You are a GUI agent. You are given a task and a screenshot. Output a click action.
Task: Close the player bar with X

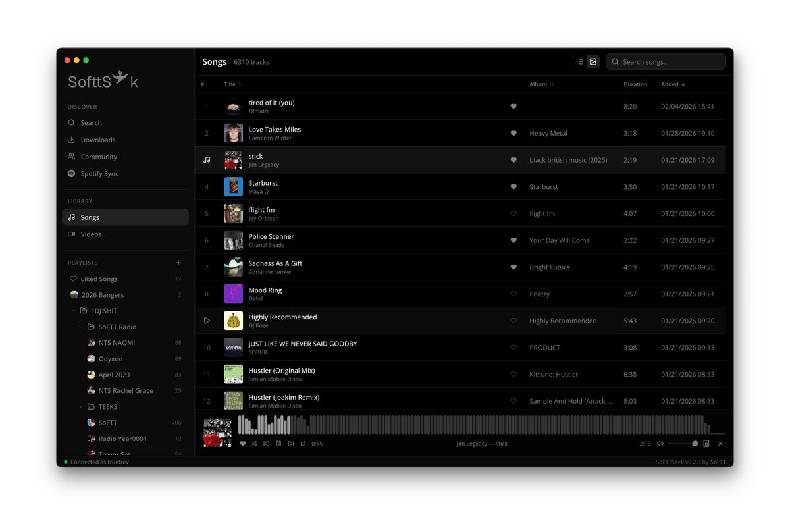tap(720, 444)
